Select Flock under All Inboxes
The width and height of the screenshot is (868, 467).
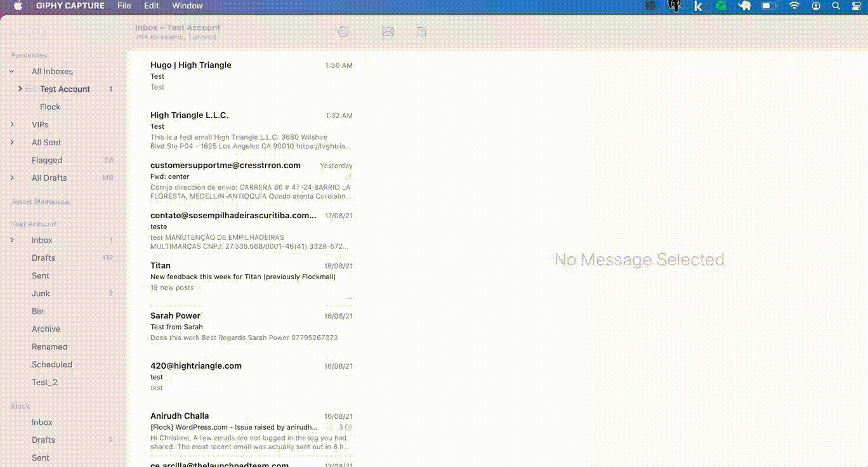50,107
